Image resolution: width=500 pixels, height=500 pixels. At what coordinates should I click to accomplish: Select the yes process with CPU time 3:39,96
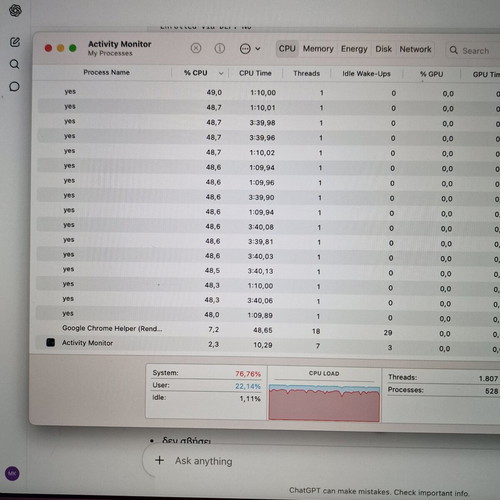[x=268, y=137]
